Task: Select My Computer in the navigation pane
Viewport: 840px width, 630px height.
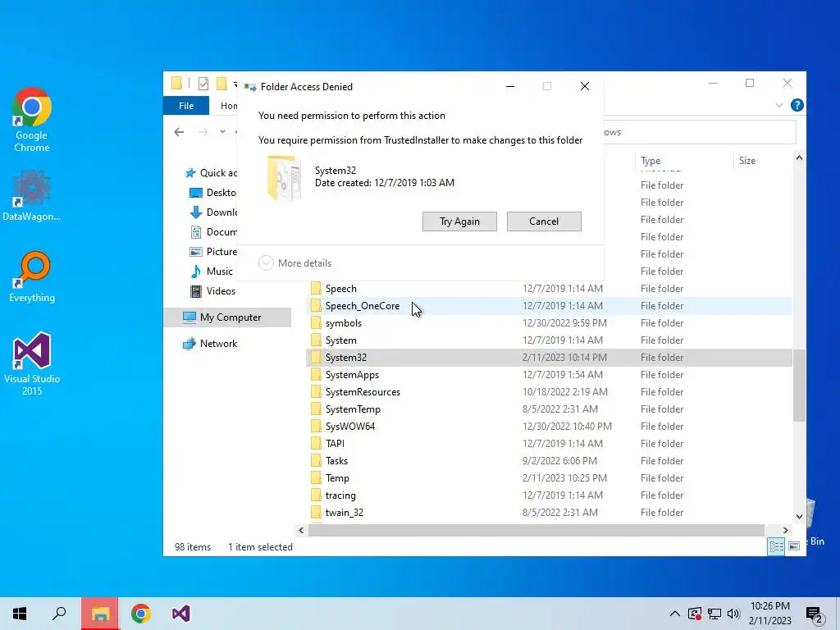Action: pyautogui.click(x=228, y=317)
